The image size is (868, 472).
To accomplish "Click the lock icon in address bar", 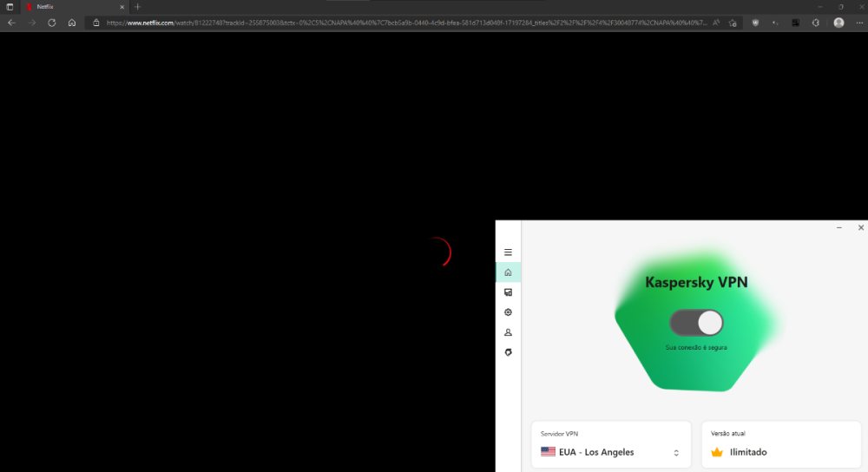I will 95,23.
